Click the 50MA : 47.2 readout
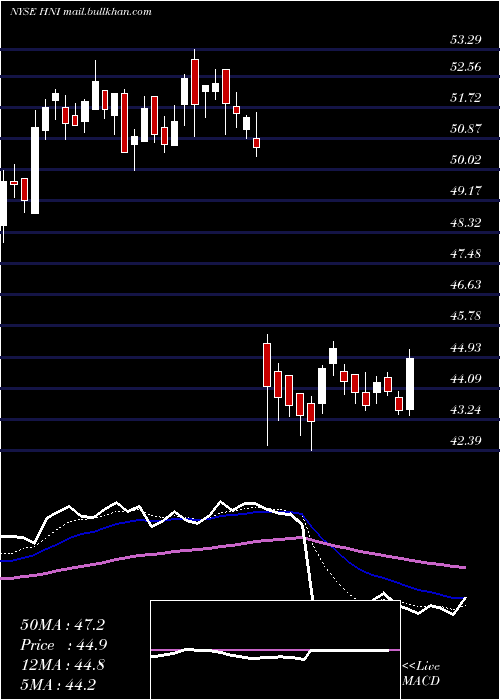This screenshot has width=500, height=700. click(62, 625)
